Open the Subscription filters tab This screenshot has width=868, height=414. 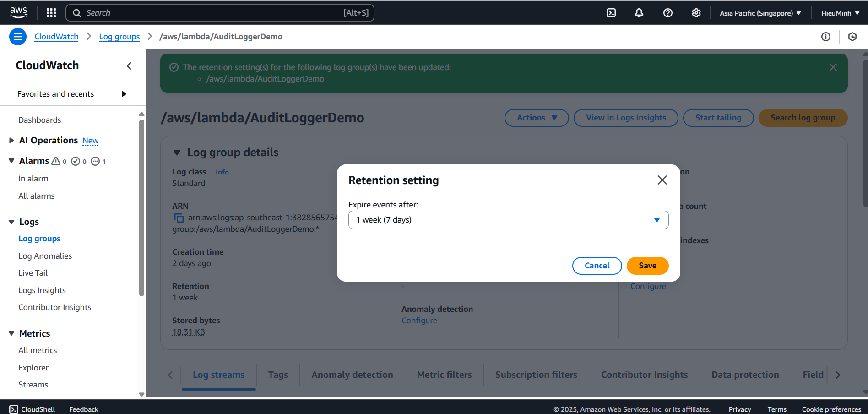click(536, 375)
